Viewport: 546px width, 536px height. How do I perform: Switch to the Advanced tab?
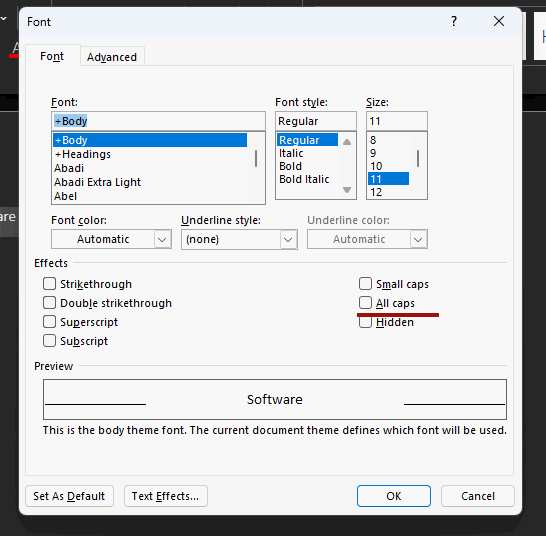pyautogui.click(x=112, y=57)
